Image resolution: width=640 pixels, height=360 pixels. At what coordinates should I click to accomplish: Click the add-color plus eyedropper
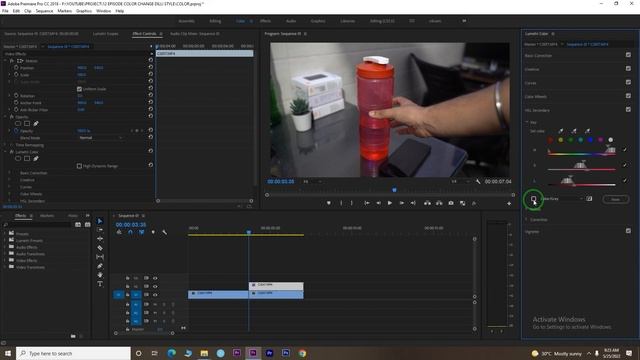click(x=574, y=131)
